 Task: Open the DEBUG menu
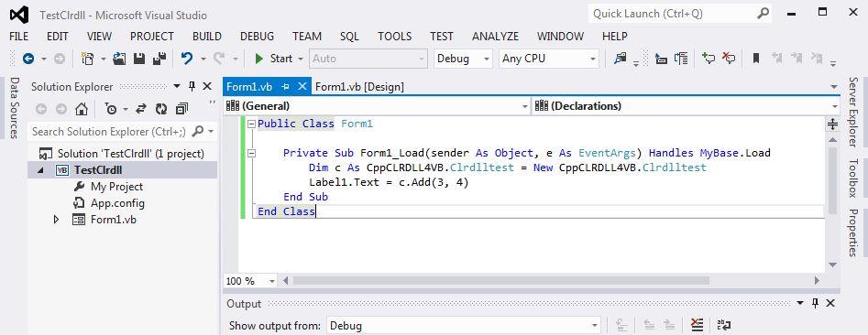257,37
